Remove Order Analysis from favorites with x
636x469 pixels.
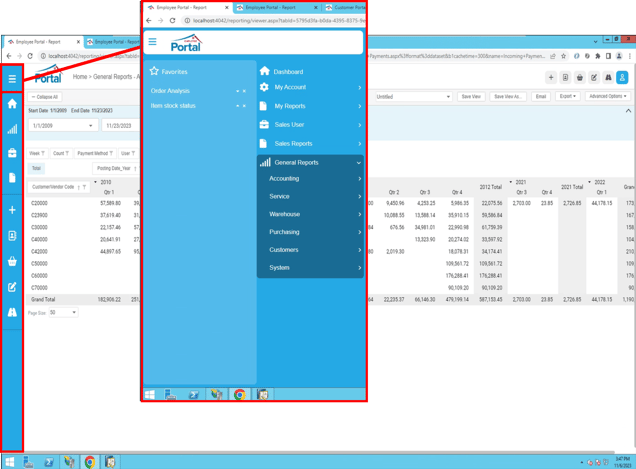(x=244, y=91)
